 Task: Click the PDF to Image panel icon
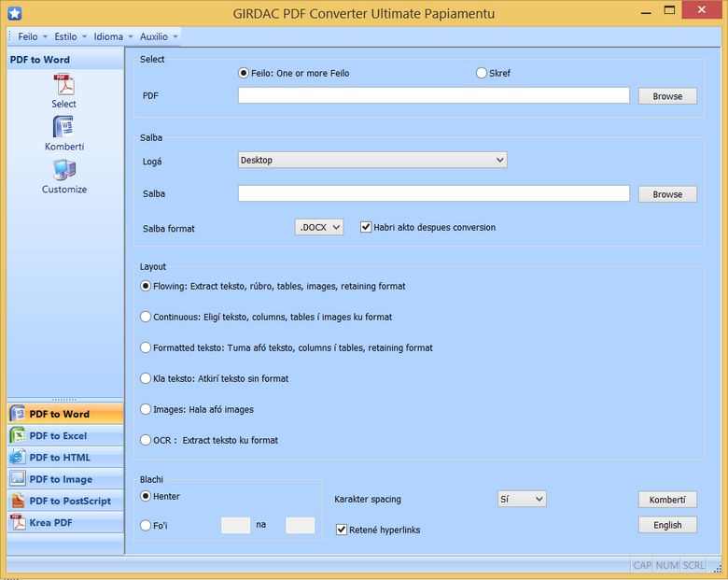click(x=18, y=479)
